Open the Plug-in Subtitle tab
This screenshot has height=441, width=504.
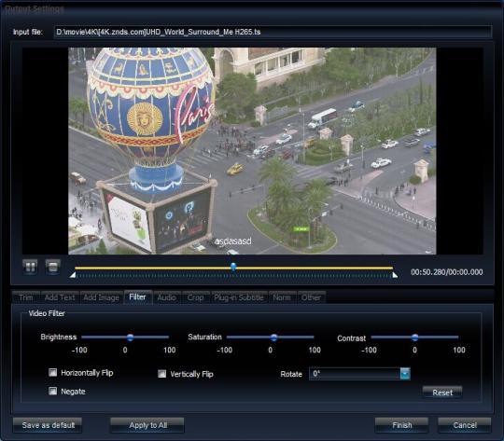coord(239,297)
